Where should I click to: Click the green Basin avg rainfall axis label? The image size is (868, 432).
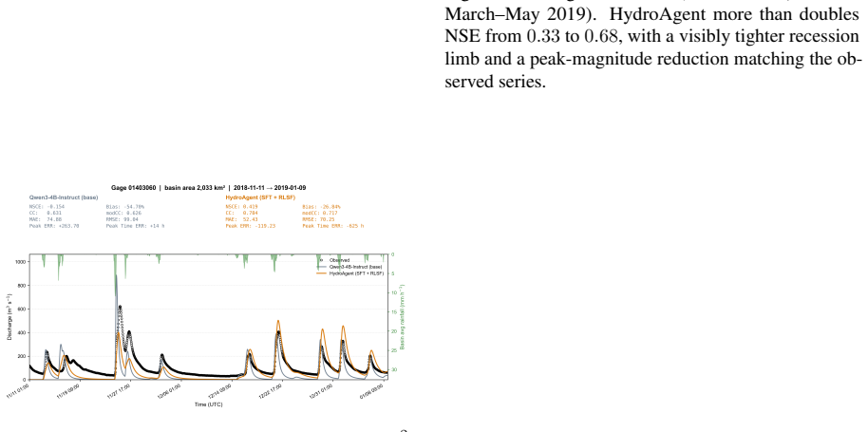coord(403,317)
